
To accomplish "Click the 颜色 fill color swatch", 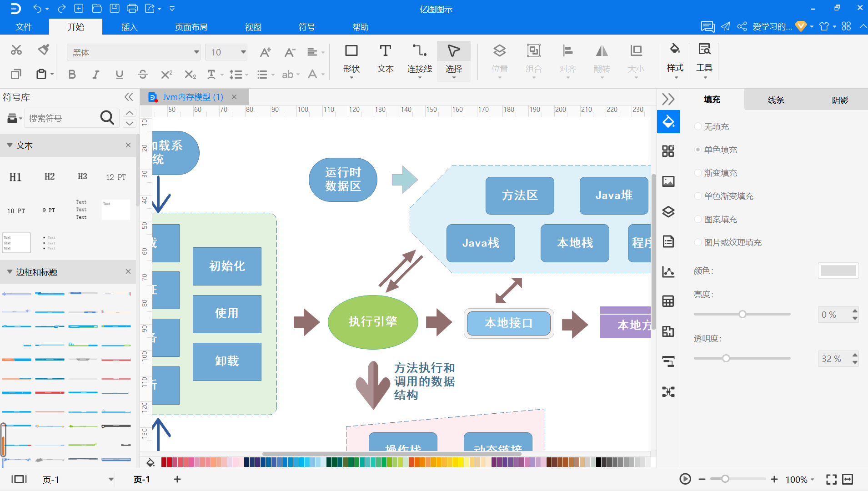I will coord(838,271).
